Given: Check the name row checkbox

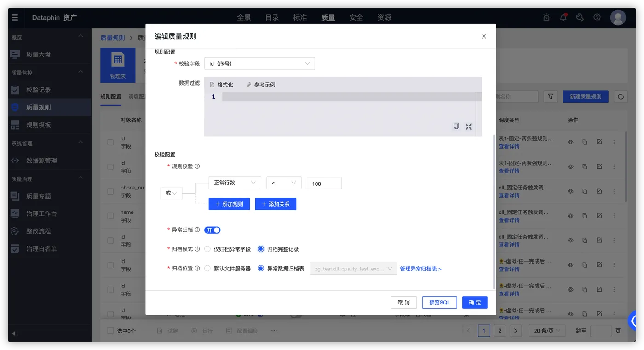Looking at the screenshot, I should [110, 216].
